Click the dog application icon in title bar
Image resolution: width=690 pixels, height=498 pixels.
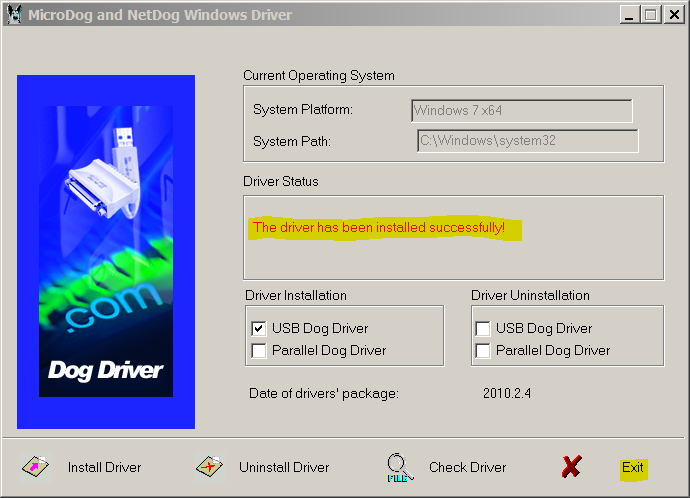(x=14, y=15)
